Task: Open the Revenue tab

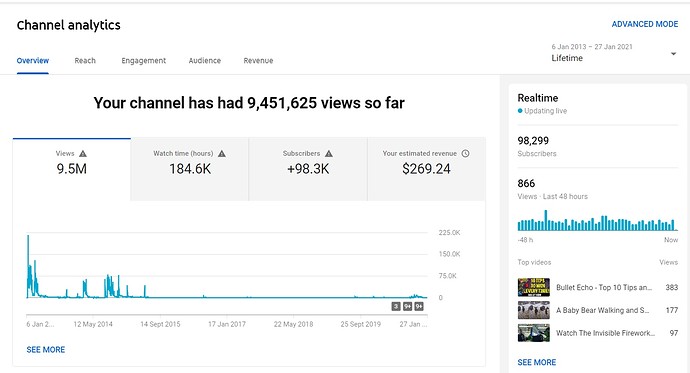Action: pyautogui.click(x=258, y=61)
